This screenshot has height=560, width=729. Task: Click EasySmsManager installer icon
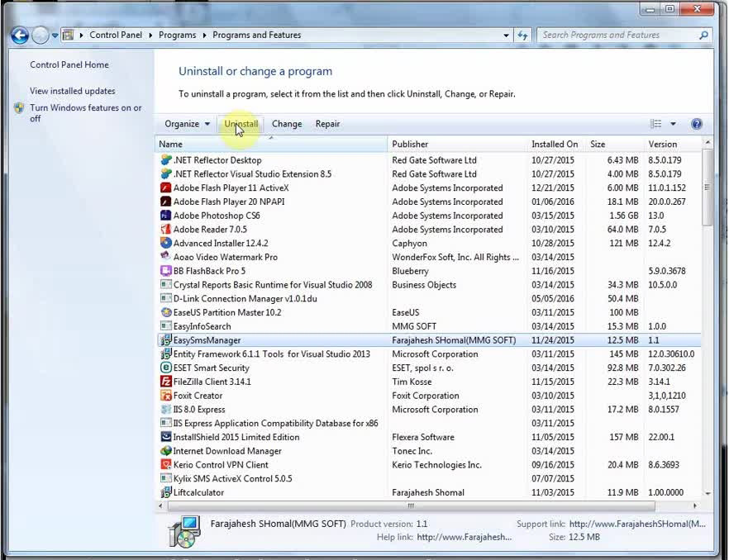tap(165, 340)
